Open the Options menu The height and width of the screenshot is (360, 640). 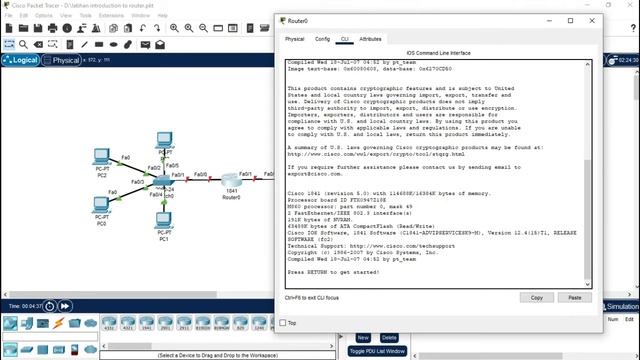[44, 16]
